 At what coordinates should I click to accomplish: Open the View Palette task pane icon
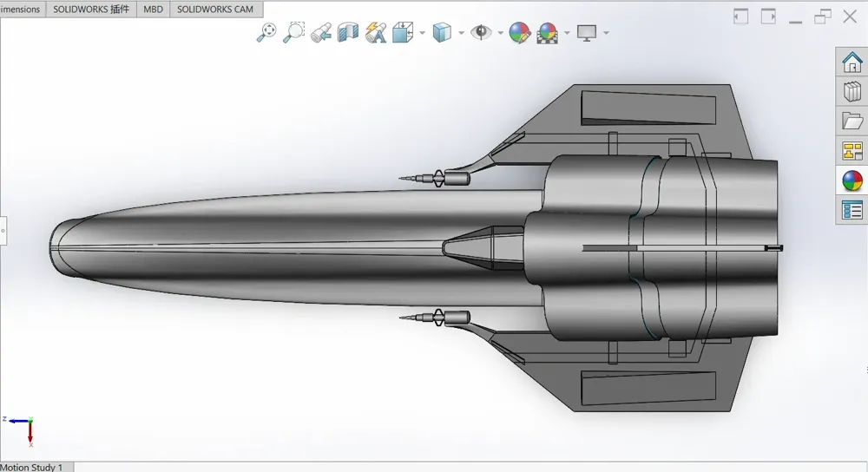pos(852,150)
